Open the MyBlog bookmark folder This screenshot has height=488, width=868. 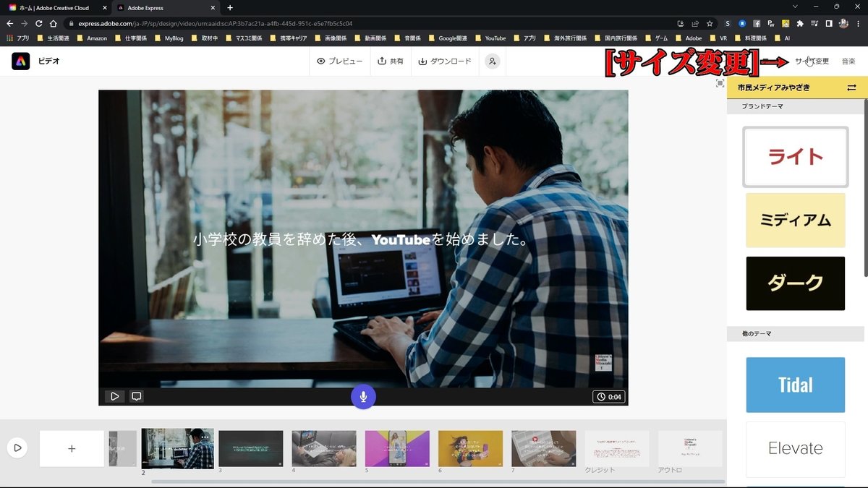pos(169,38)
